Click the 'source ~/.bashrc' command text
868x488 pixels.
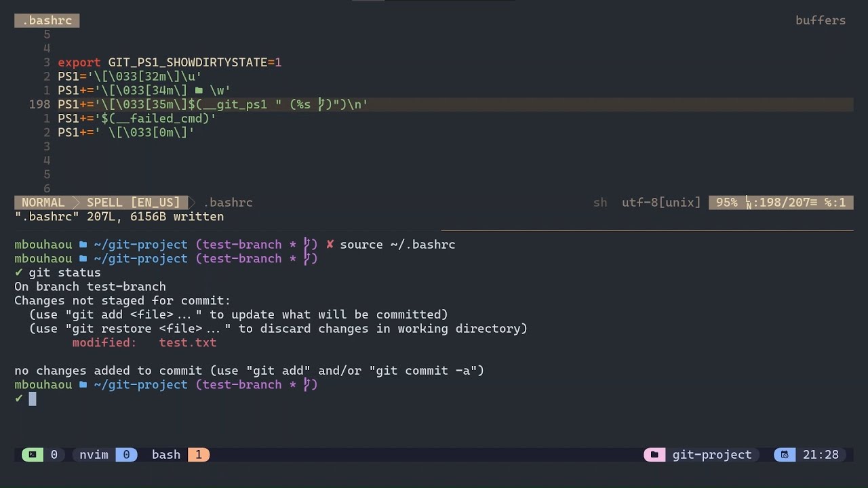tap(397, 245)
